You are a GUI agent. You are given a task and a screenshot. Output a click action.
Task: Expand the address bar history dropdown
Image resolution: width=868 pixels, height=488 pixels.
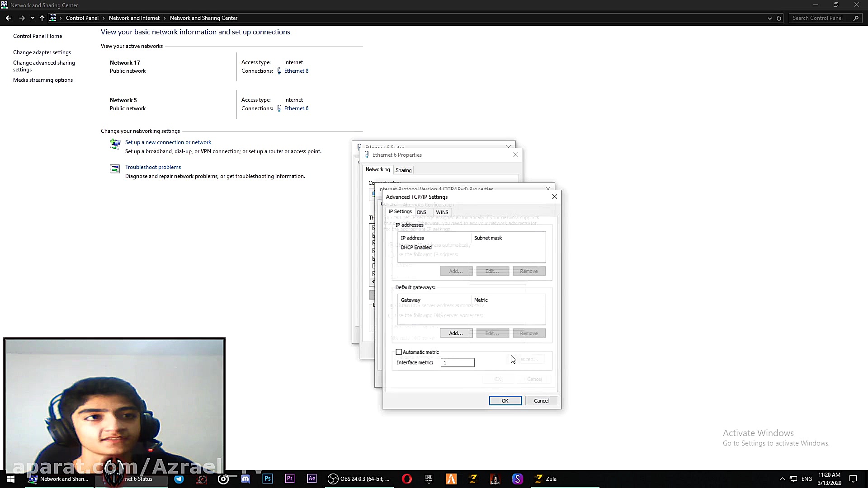point(770,18)
